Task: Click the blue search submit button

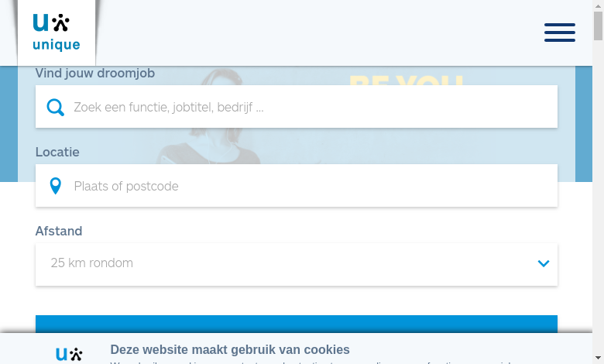Action: (x=297, y=324)
